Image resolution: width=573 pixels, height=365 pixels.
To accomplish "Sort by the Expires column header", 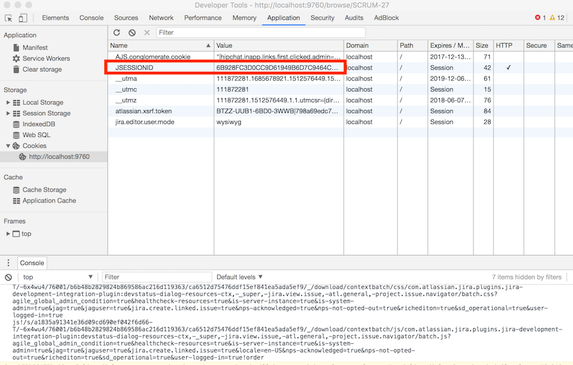I will click(x=450, y=46).
